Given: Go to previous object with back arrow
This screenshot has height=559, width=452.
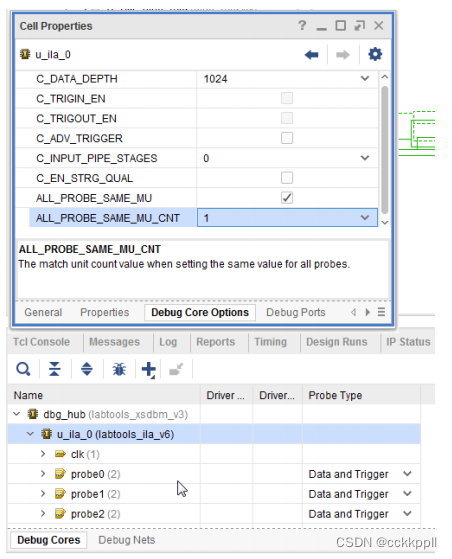Looking at the screenshot, I should [x=312, y=55].
